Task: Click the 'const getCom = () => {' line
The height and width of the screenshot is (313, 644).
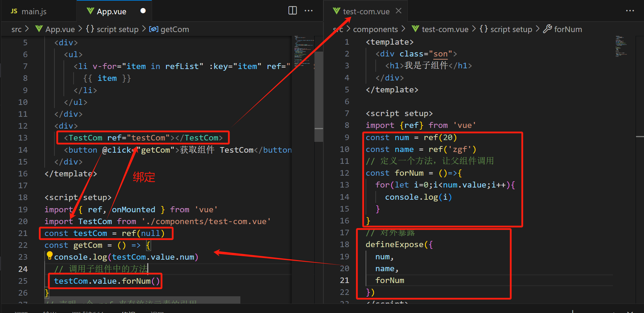Action: point(98,245)
